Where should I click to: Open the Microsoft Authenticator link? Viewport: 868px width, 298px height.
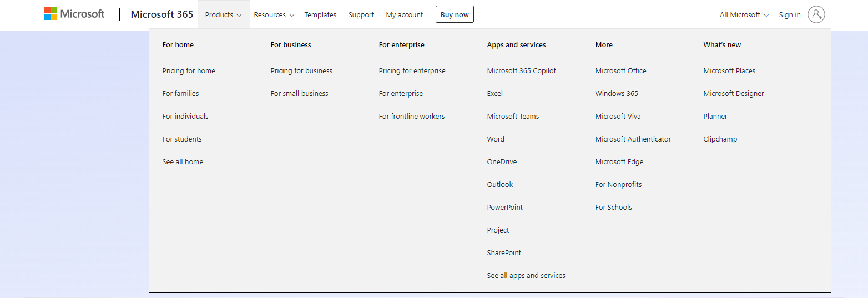pos(633,139)
